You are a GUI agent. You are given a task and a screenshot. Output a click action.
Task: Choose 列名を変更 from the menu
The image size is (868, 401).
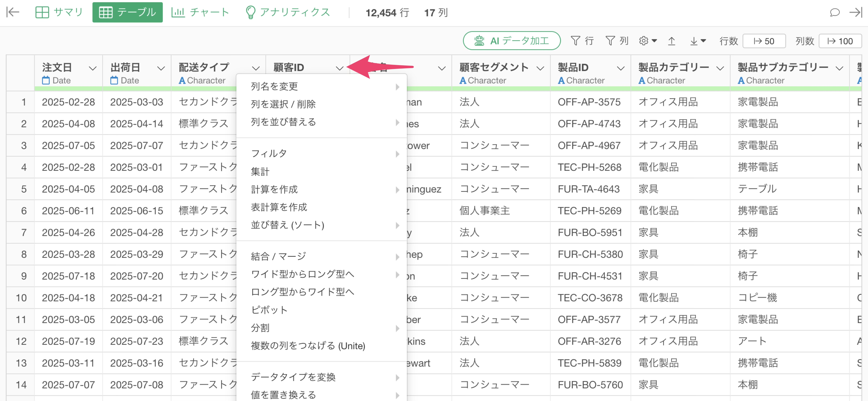[x=322, y=86]
